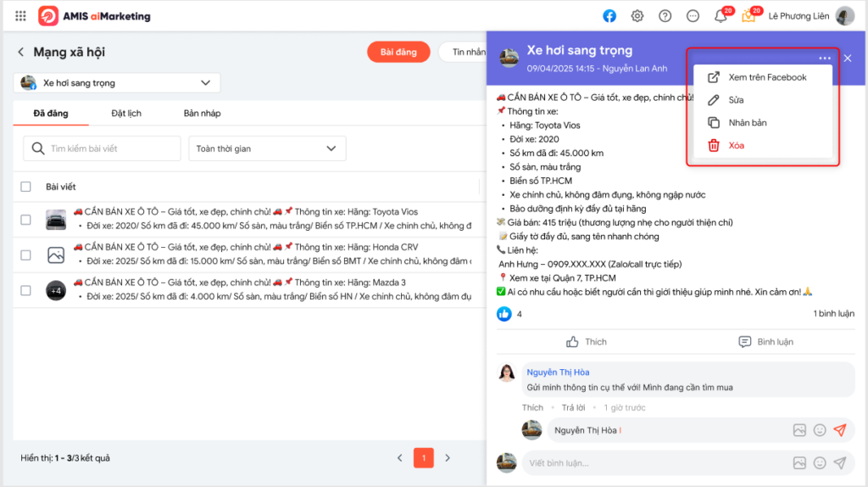868x487 pixels.
Task: Go back using arrow beside Mạng xã hội
Action: coord(21,52)
